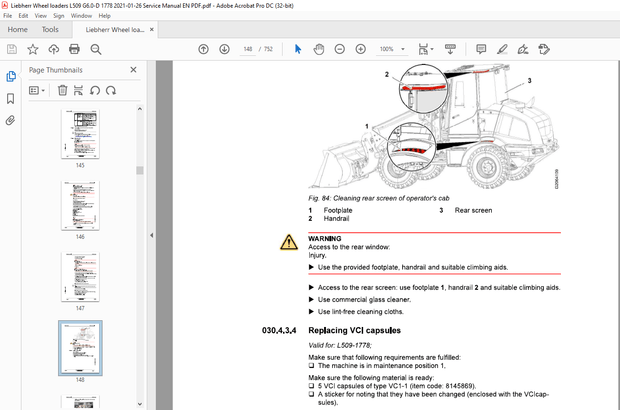Open the Bookmarks sidebar panel

coord(11,98)
